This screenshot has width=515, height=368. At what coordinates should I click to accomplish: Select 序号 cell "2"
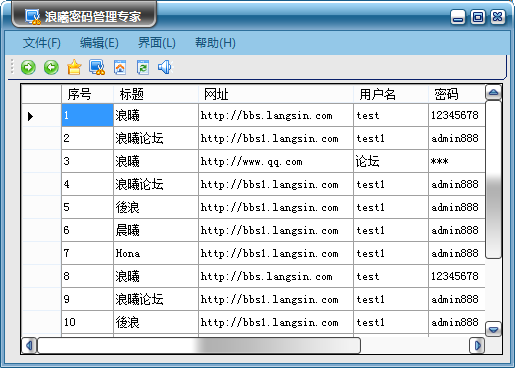click(87, 138)
